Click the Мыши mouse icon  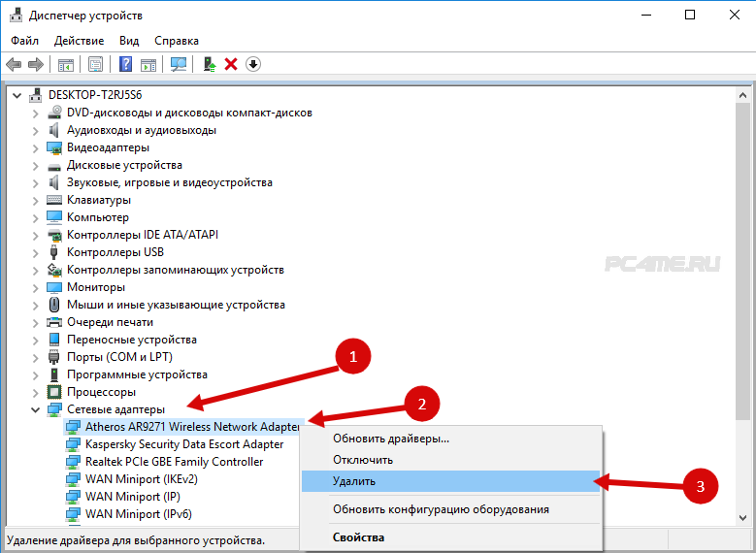pos(54,305)
